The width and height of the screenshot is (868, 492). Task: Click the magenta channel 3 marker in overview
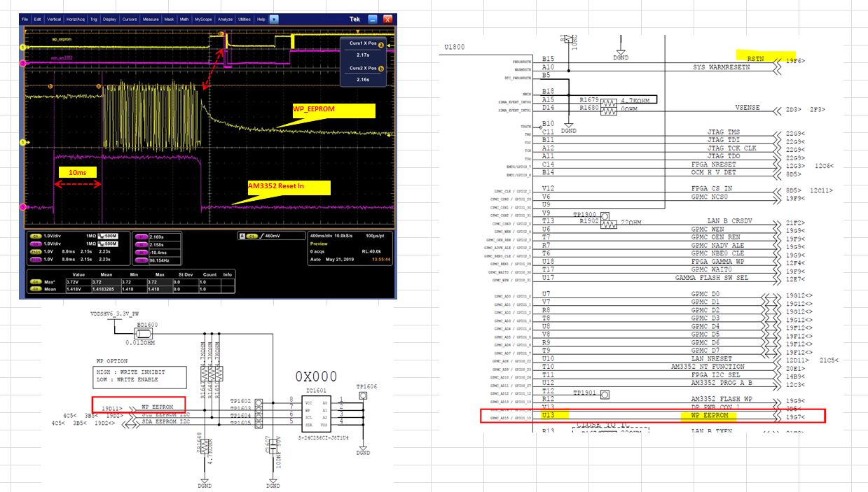pos(23,62)
